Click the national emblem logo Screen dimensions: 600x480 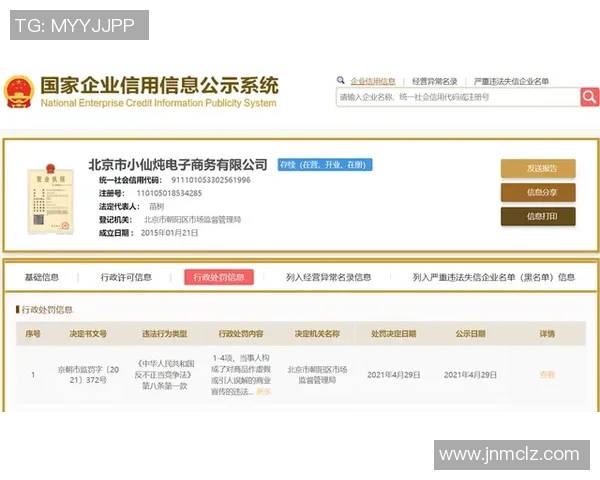click(19, 92)
